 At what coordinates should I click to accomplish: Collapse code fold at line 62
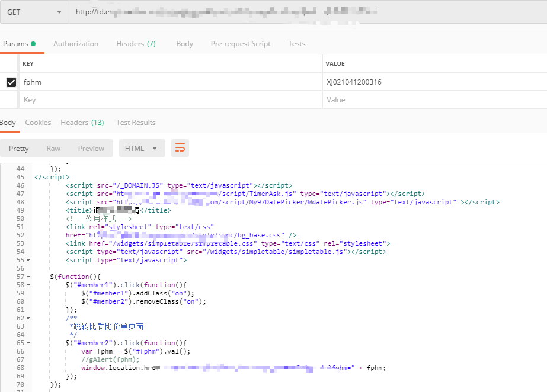click(x=28, y=318)
